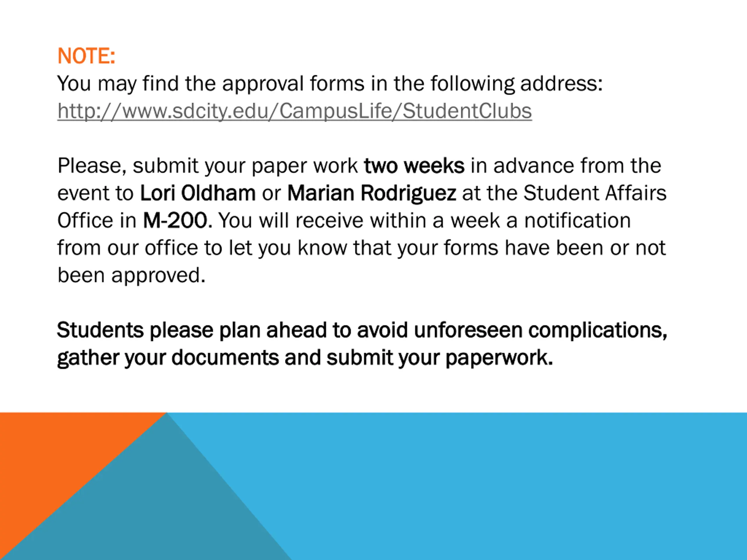Select the bold name Marian Rodriguez

click(x=371, y=193)
